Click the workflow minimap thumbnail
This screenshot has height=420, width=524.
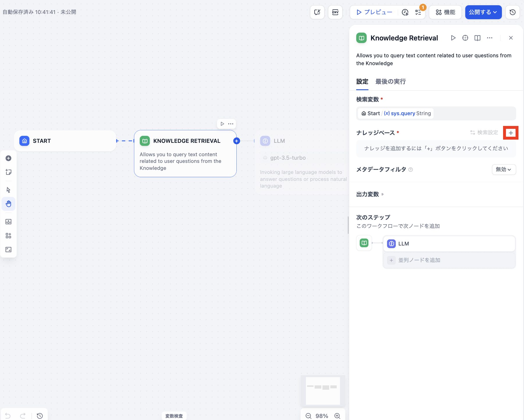323,391
